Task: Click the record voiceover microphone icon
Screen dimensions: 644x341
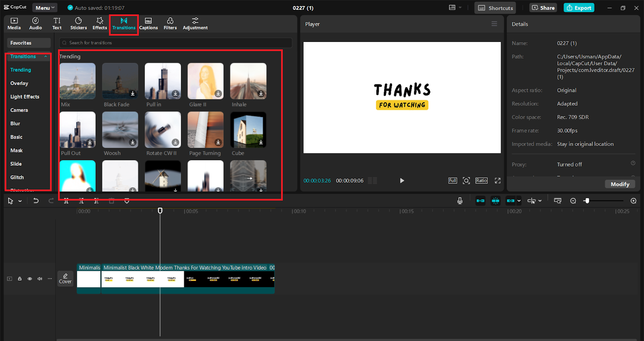Action: click(460, 201)
